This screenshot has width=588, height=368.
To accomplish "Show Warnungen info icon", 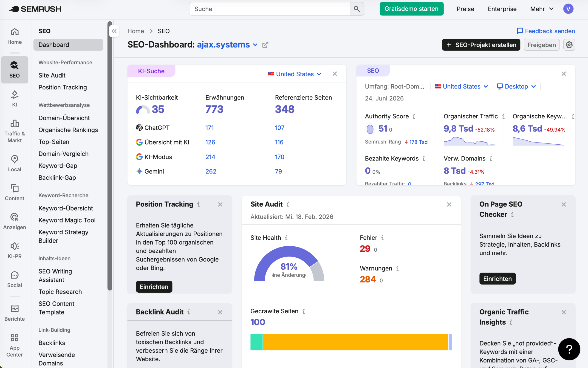I will click(x=397, y=268).
